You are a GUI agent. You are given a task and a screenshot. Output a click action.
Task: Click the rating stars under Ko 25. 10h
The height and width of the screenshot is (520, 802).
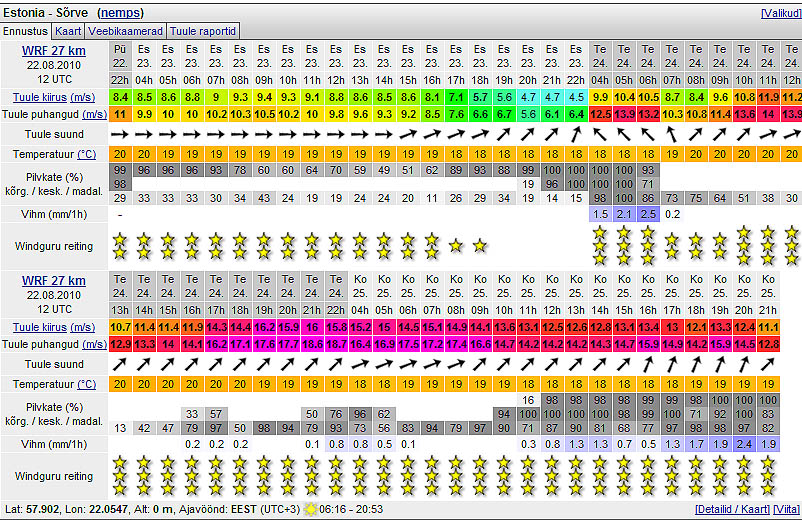(504, 476)
